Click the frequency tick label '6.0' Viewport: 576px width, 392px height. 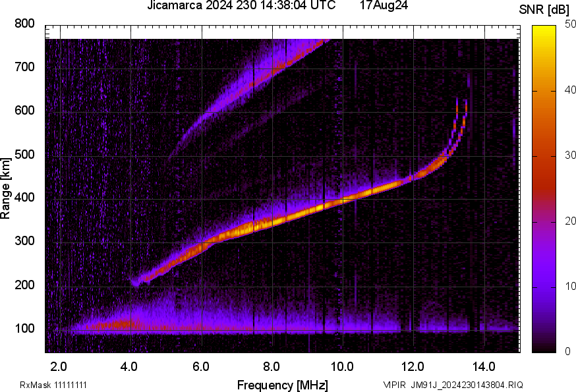point(200,366)
